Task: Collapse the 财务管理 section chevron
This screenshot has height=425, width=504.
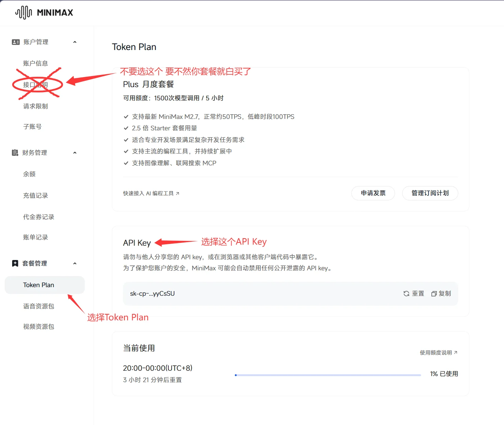Action: (x=75, y=153)
